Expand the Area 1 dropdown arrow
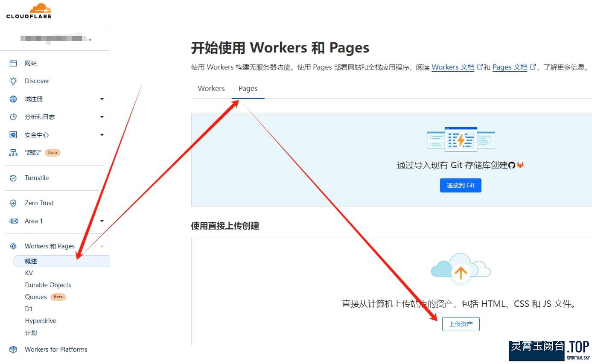The height and width of the screenshot is (364, 592). 102,221
